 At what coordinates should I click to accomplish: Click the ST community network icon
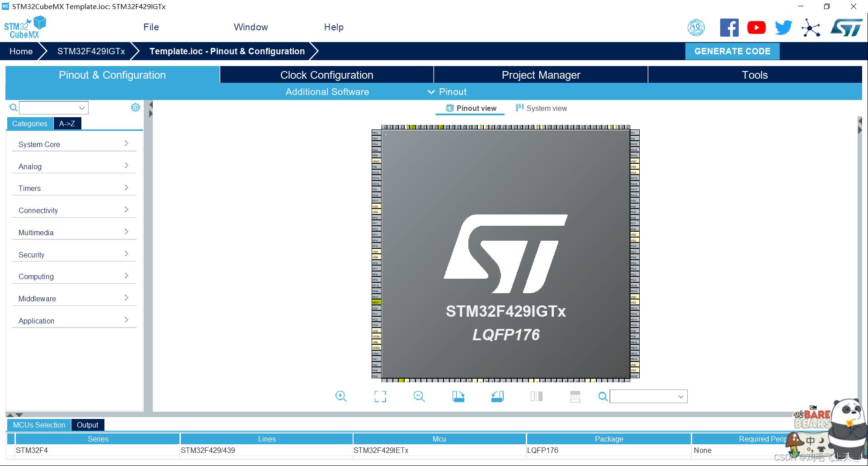[811, 28]
